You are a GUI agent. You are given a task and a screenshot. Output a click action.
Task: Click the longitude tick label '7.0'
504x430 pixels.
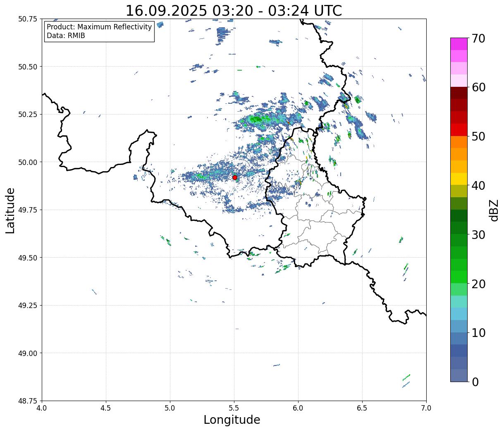(426, 408)
